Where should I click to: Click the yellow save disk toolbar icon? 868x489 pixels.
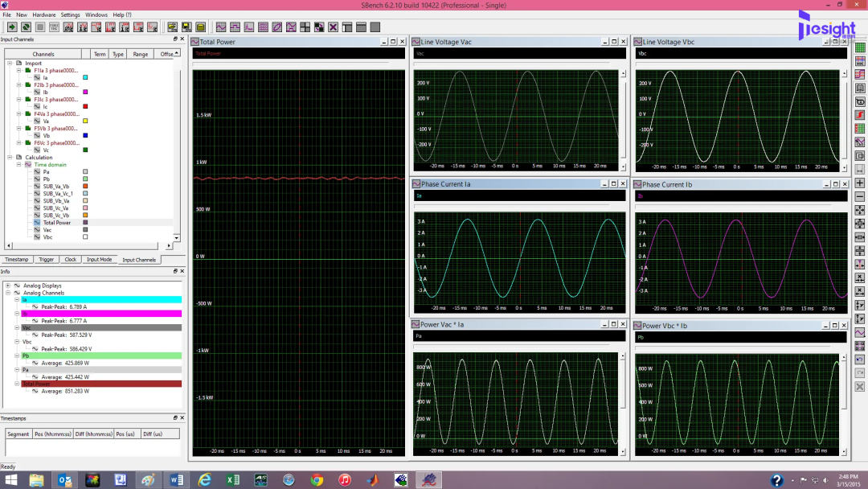tap(186, 27)
